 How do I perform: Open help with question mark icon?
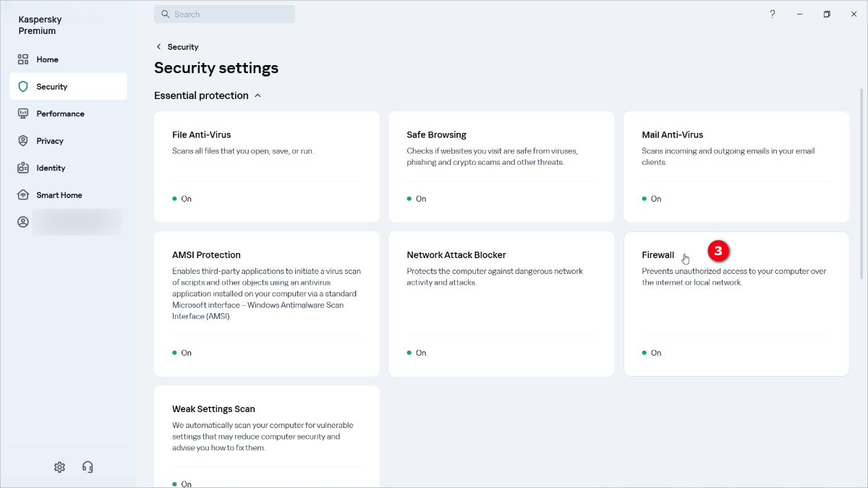point(773,14)
